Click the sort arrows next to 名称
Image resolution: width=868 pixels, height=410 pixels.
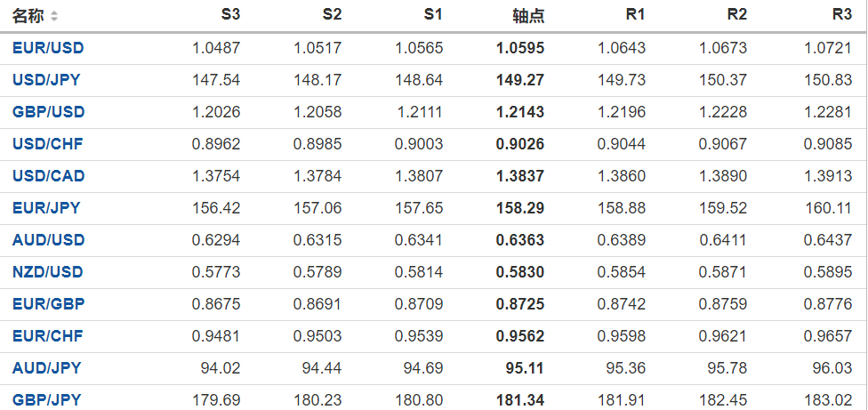(54, 16)
